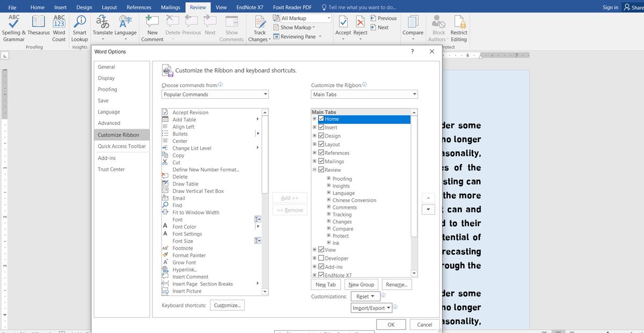Viewport: 644px width, 333px height.
Task: Switch to the Home ribbon tab
Action: 38,8
